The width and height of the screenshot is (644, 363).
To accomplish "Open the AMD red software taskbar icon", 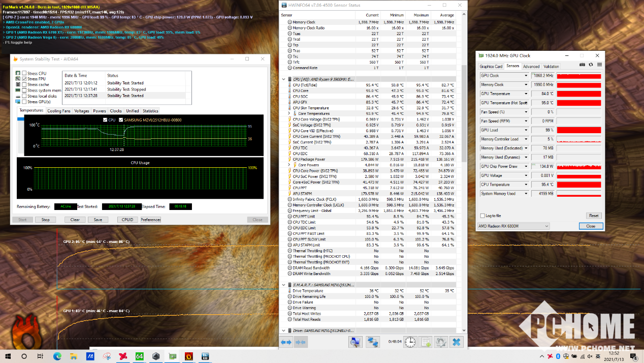I will coord(123,356).
